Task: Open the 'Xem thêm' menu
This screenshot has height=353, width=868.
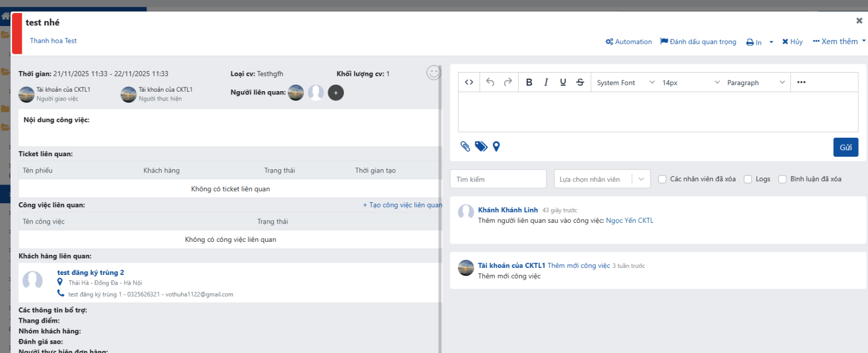Action: (x=839, y=42)
